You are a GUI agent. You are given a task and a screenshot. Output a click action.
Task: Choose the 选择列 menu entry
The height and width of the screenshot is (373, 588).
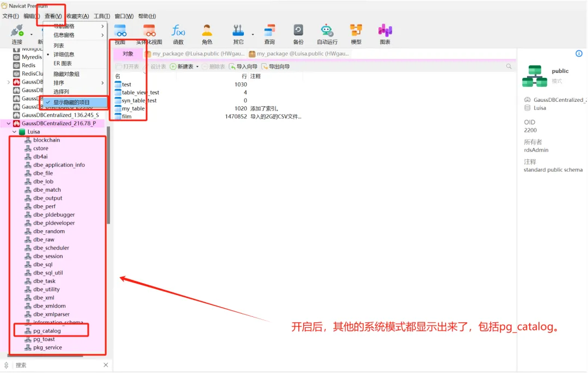pyautogui.click(x=75, y=91)
